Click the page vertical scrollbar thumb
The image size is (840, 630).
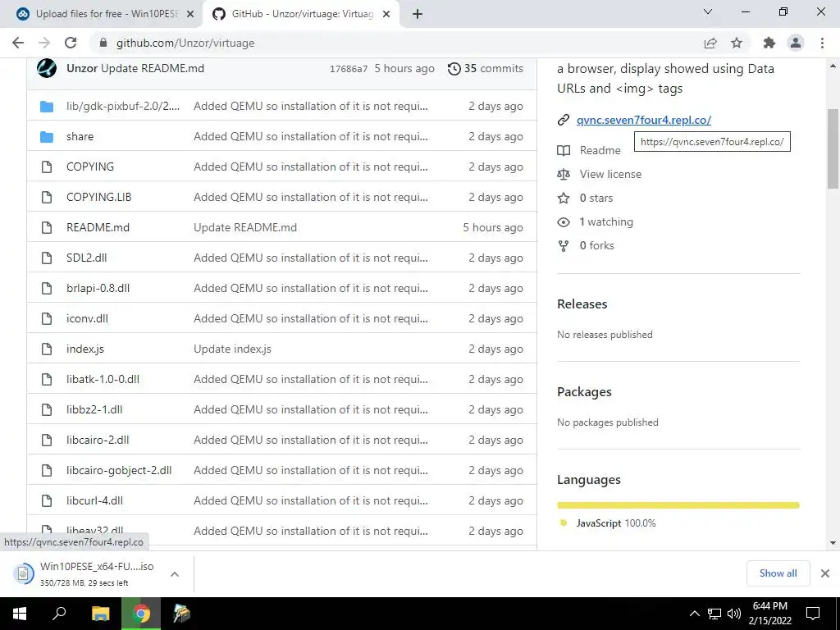[x=833, y=148]
